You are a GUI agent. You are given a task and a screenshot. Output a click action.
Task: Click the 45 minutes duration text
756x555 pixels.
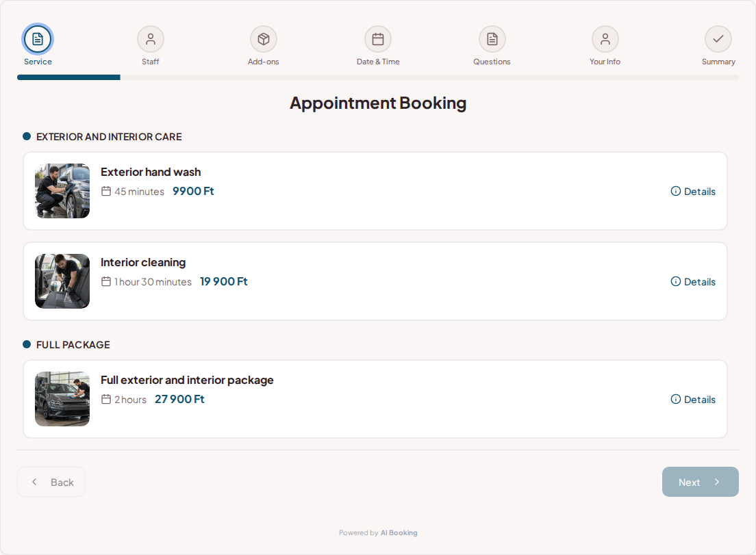tap(139, 192)
